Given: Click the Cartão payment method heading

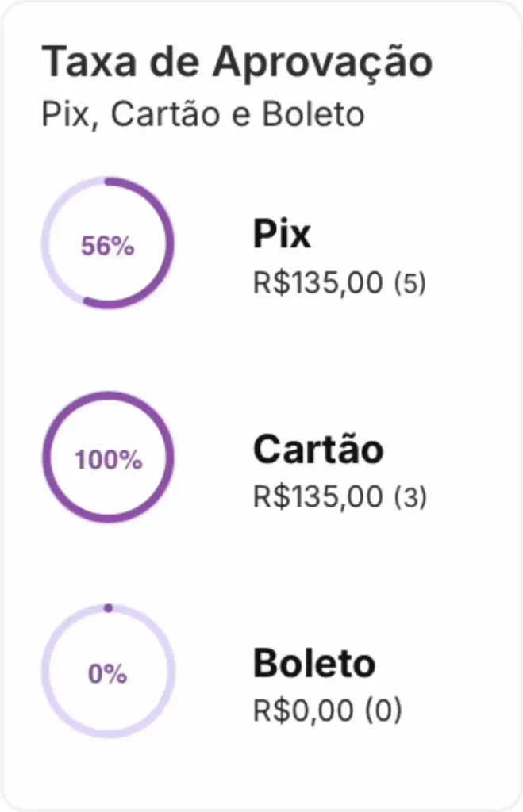Looking at the screenshot, I should [x=318, y=447].
